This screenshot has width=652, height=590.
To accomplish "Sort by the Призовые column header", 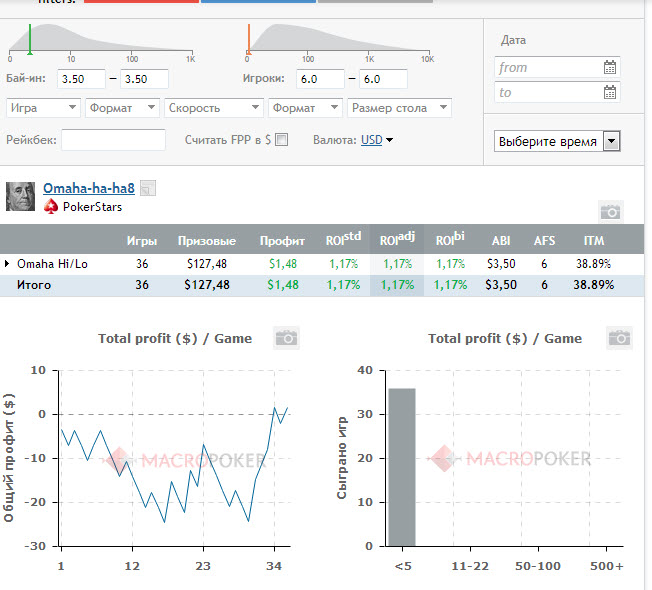I will pyautogui.click(x=207, y=241).
